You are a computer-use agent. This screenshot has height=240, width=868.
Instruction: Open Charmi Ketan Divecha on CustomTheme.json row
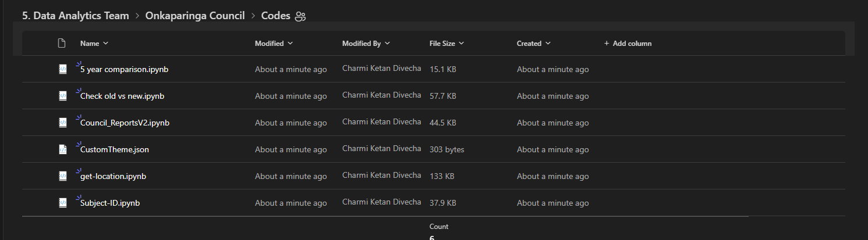381,149
